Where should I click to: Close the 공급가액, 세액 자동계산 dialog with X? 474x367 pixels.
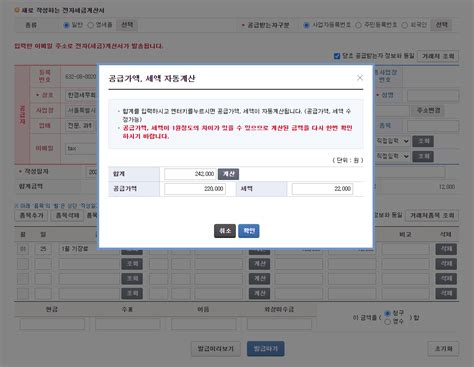coord(360,78)
